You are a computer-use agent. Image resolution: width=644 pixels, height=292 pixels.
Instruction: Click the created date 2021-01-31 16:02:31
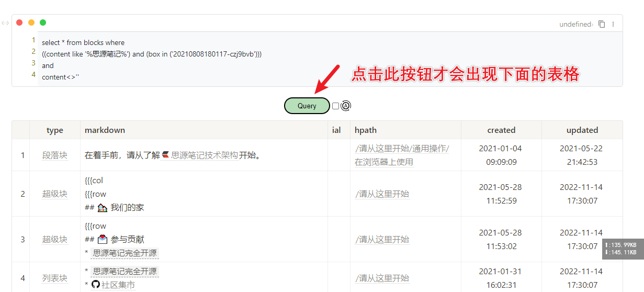pyautogui.click(x=501, y=278)
